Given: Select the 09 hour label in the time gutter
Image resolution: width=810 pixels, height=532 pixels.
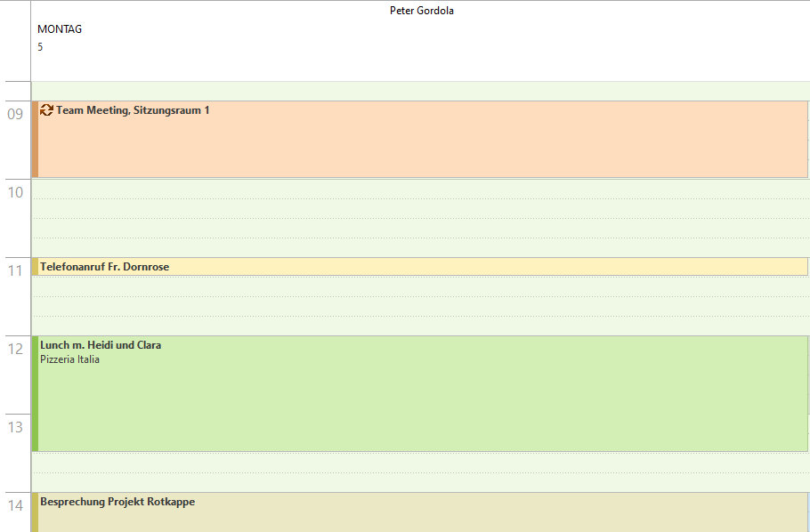Looking at the screenshot, I should click(14, 112).
